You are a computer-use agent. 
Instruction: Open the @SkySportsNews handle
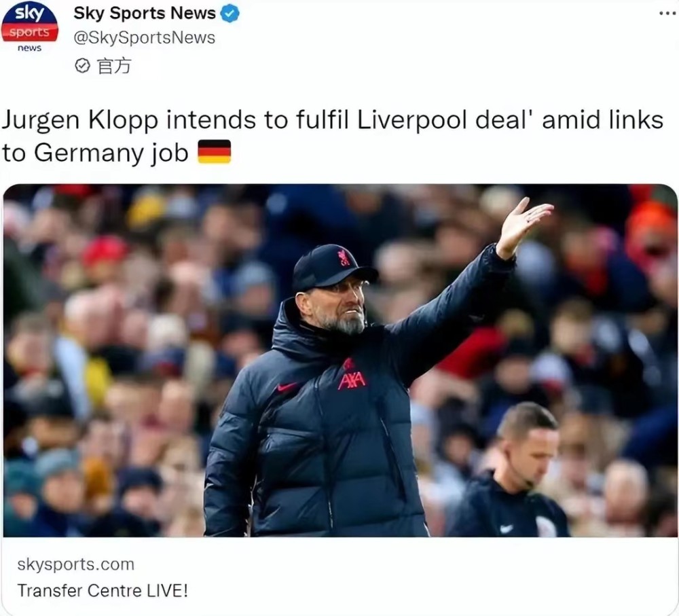point(144,37)
